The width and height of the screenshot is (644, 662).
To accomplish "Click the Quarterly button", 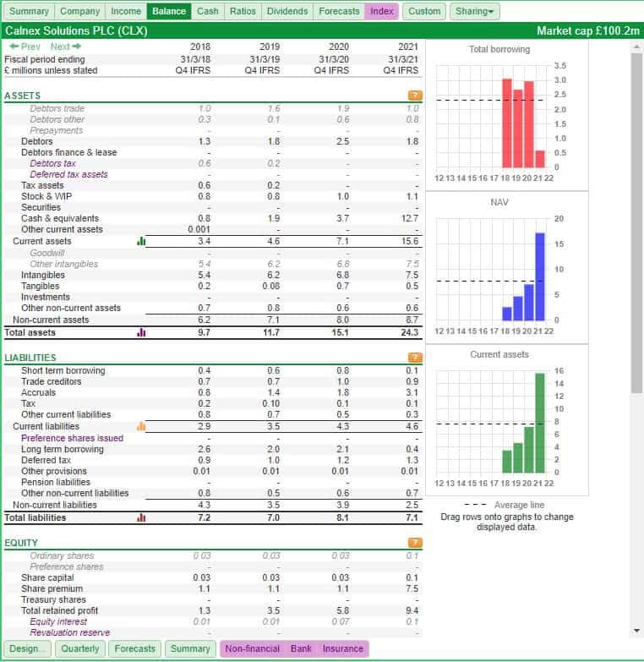I will pyautogui.click(x=79, y=648).
